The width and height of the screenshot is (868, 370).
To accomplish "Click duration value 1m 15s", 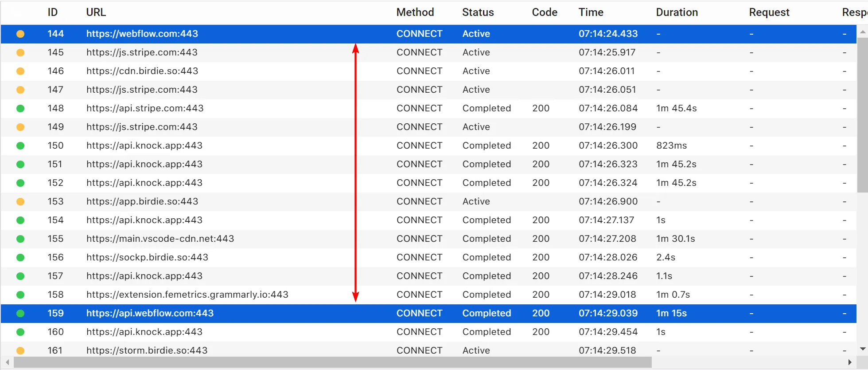I will tap(671, 313).
